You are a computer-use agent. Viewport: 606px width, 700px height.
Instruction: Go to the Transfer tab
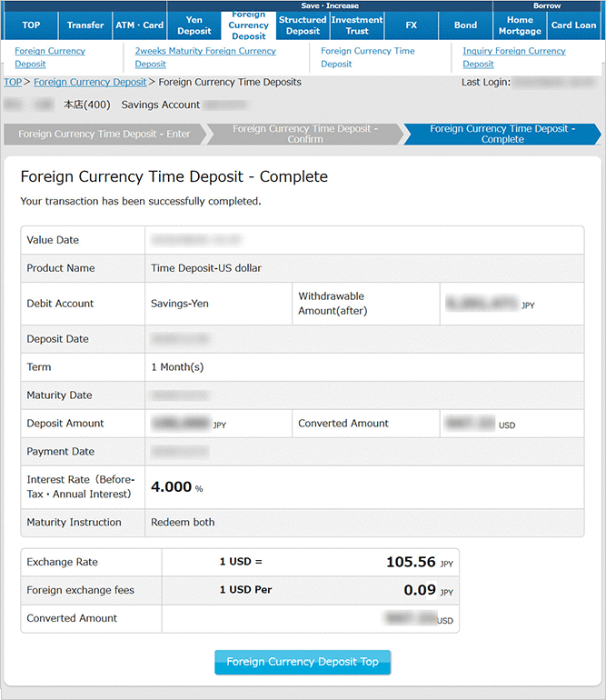(85, 25)
